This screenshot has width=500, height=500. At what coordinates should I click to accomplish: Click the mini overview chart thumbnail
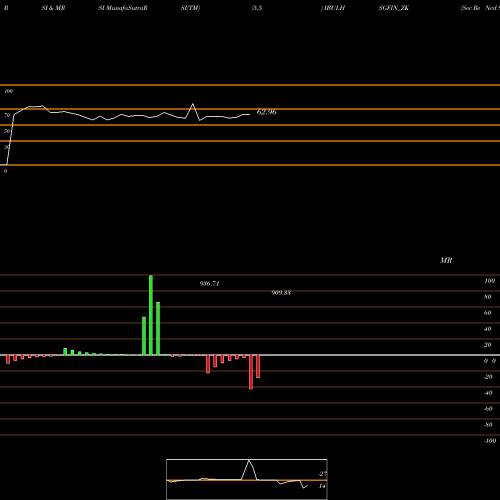pyautogui.click(x=247, y=479)
